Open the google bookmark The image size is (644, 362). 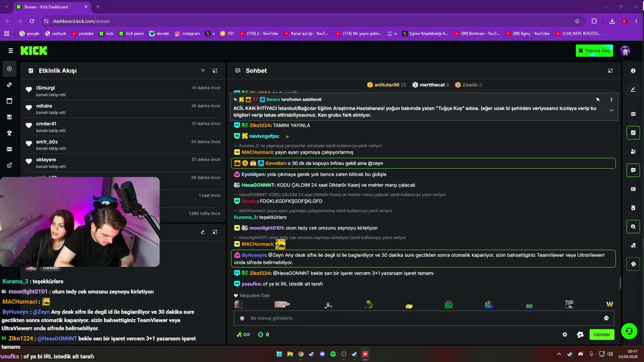(29, 34)
